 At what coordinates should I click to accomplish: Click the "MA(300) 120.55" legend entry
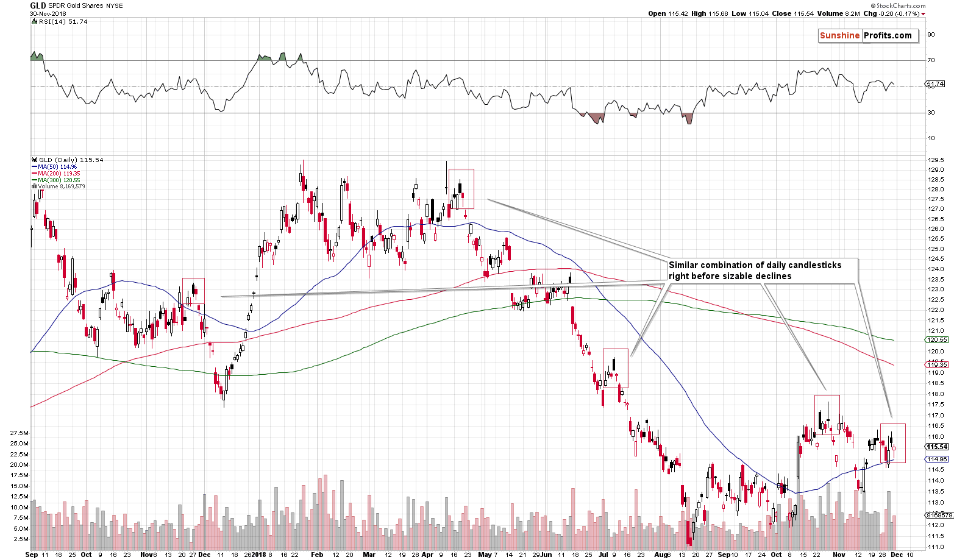point(59,180)
